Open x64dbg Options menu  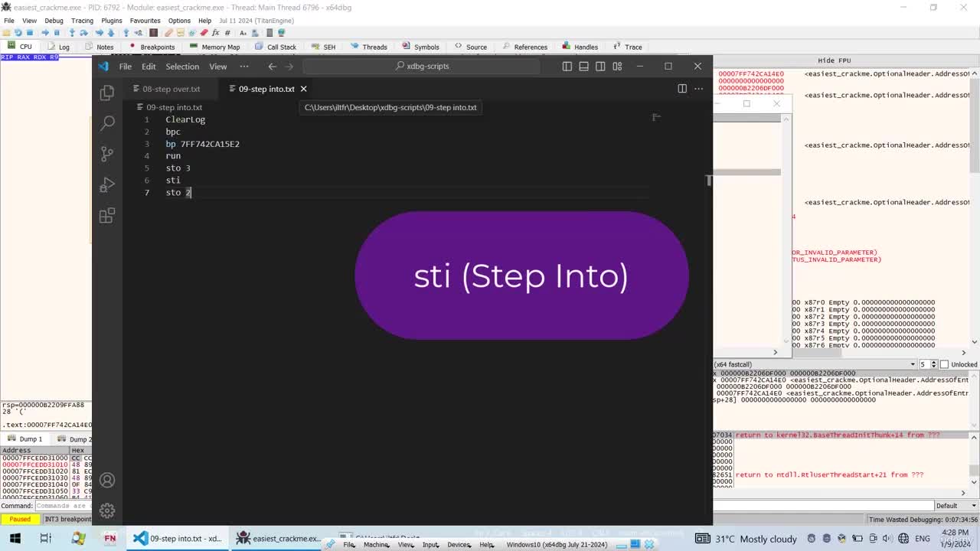tap(179, 21)
